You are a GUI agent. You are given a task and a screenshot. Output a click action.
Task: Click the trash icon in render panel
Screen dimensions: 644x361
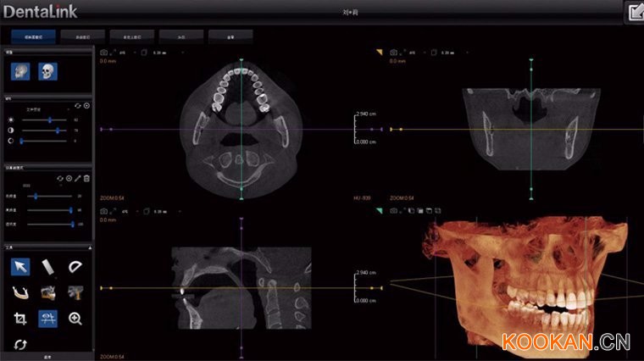coord(86,178)
